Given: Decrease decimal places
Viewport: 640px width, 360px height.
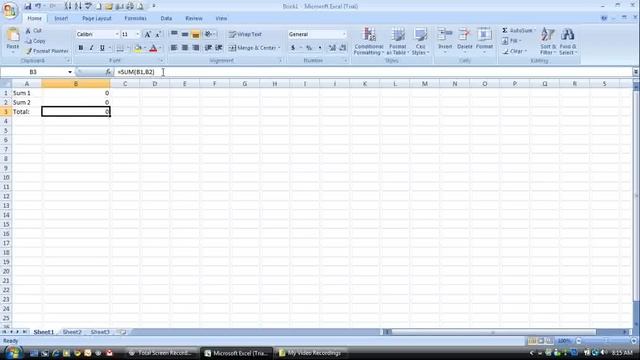Looking at the screenshot, I should (343, 48).
